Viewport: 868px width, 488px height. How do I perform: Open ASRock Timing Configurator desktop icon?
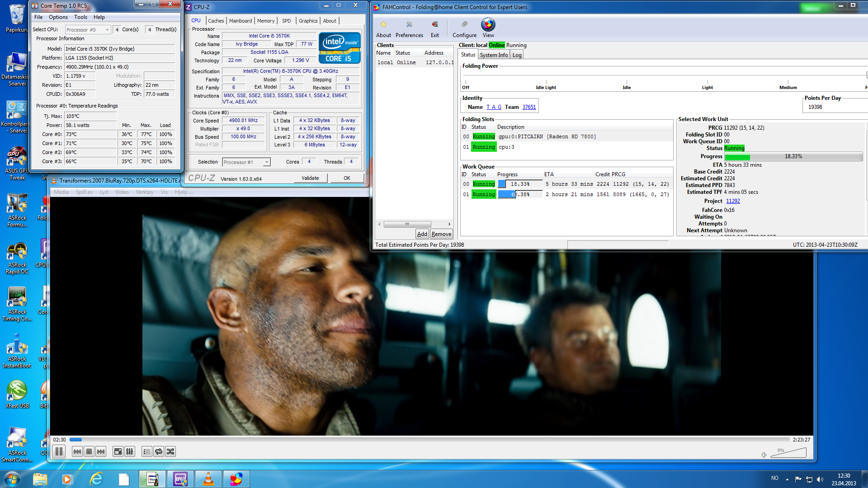17,305
